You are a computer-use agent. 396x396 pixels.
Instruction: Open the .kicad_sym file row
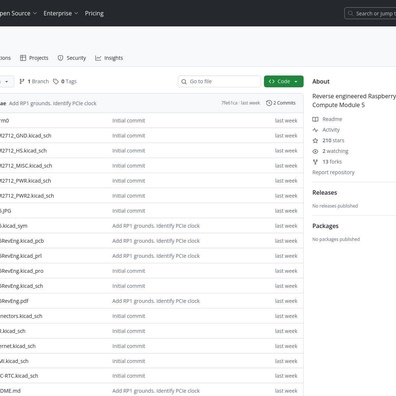pyautogui.click(x=14, y=226)
